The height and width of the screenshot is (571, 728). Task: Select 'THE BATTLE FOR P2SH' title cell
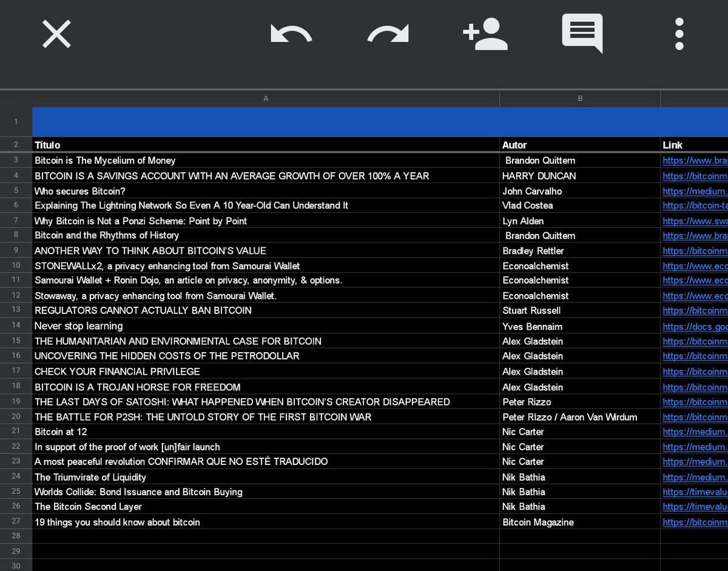pyautogui.click(x=266, y=417)
